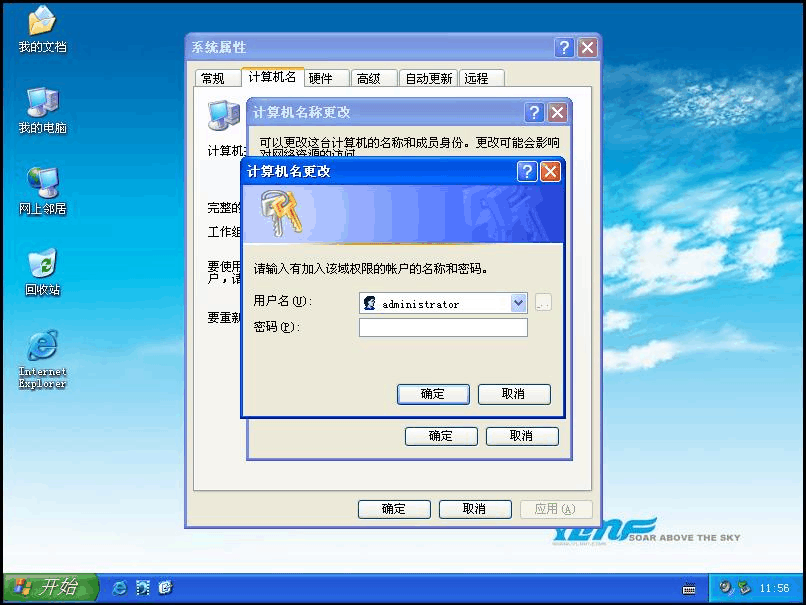
Task: Click the system tray clock showing 11:56
Action: point(774,588)
